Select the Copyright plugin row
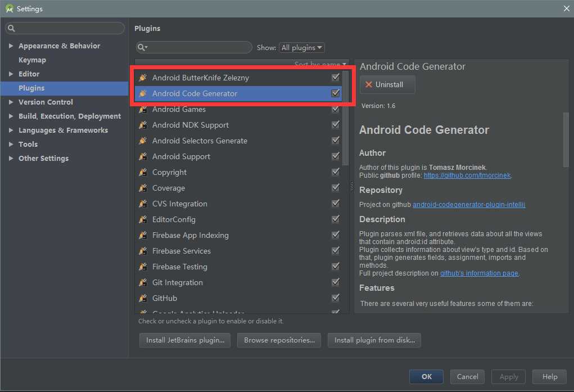 tap(238, 172)
